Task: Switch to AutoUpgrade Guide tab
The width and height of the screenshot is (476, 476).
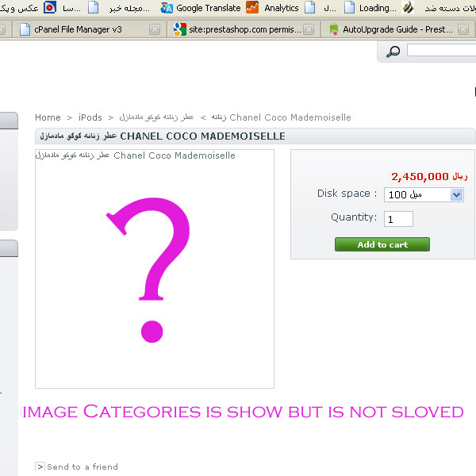Action: 398,29
